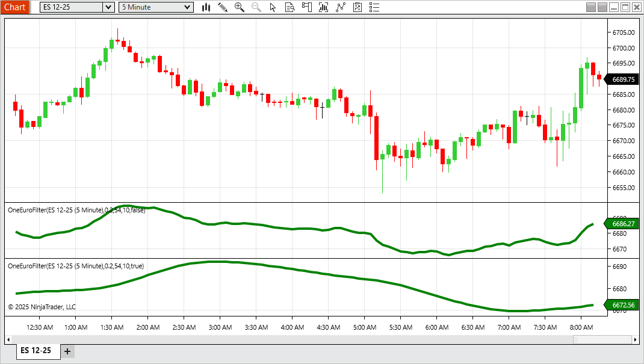Click the zoom in magnifier

[240, 7]
